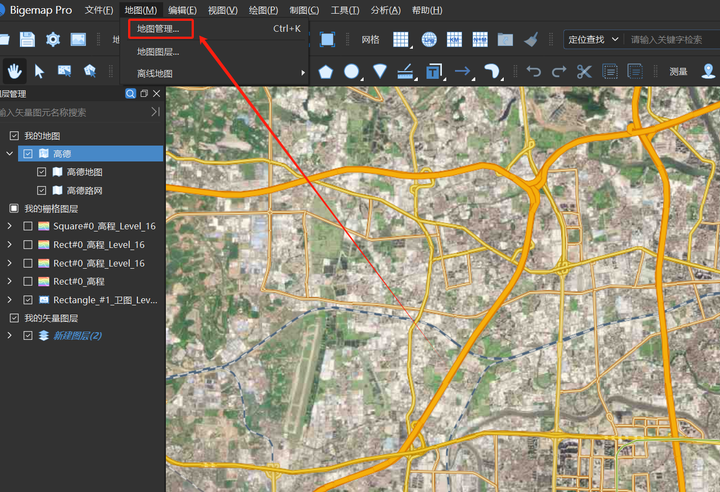Viewport: 720px width, 492px height.
Task: Open the 帮助(H) menu
Action: (x=427, y=10)
